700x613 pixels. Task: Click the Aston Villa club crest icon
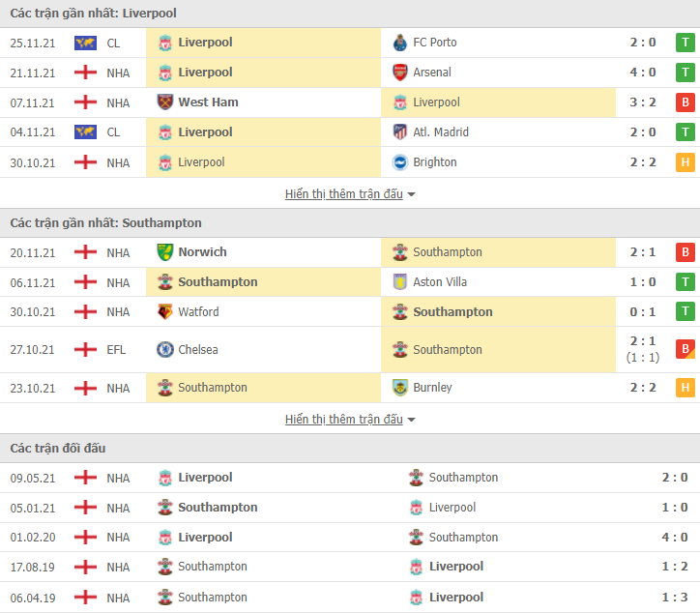[399, 282]
